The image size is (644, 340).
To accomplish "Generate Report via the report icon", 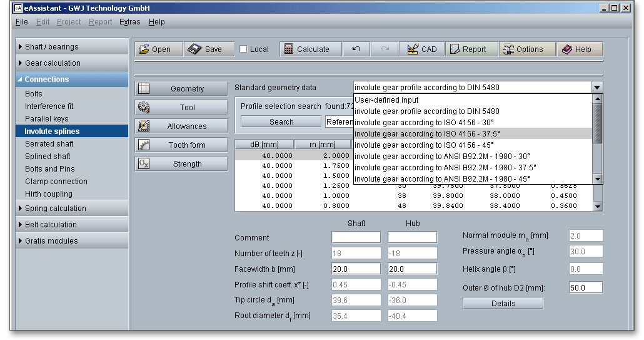I will (x=453, y=49).
